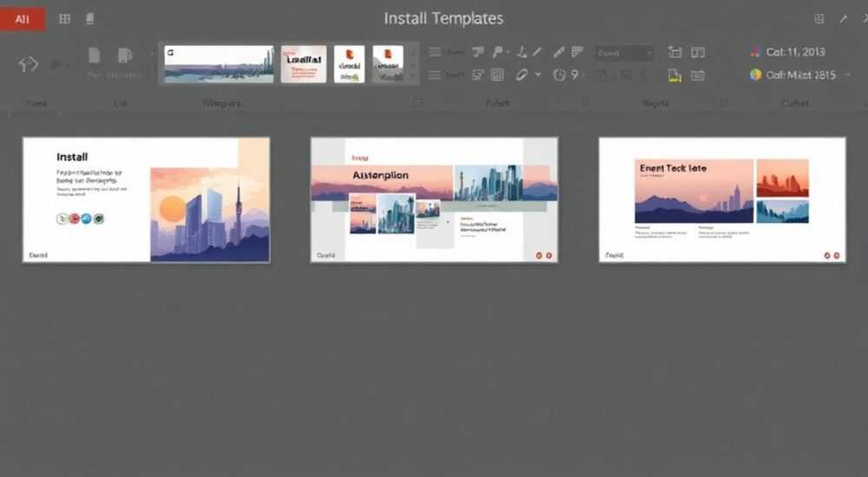Click the blue circle icon on Install slide

pyautogui.click(x=86, y=219)
